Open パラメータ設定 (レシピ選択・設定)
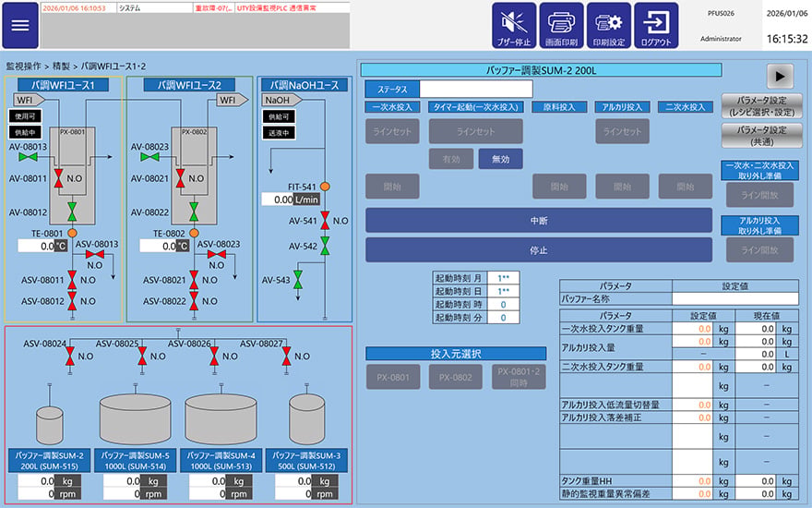Screen dimensions: 812x508 click(762, 105)
